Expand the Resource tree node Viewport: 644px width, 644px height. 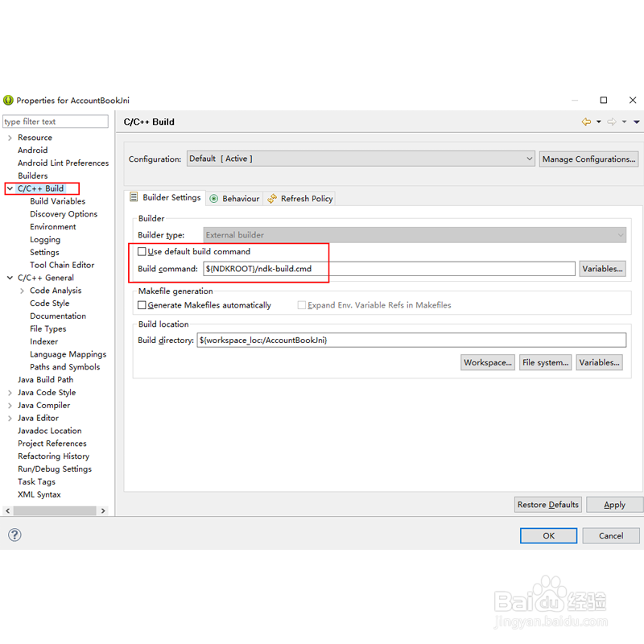tap(10, 138)
